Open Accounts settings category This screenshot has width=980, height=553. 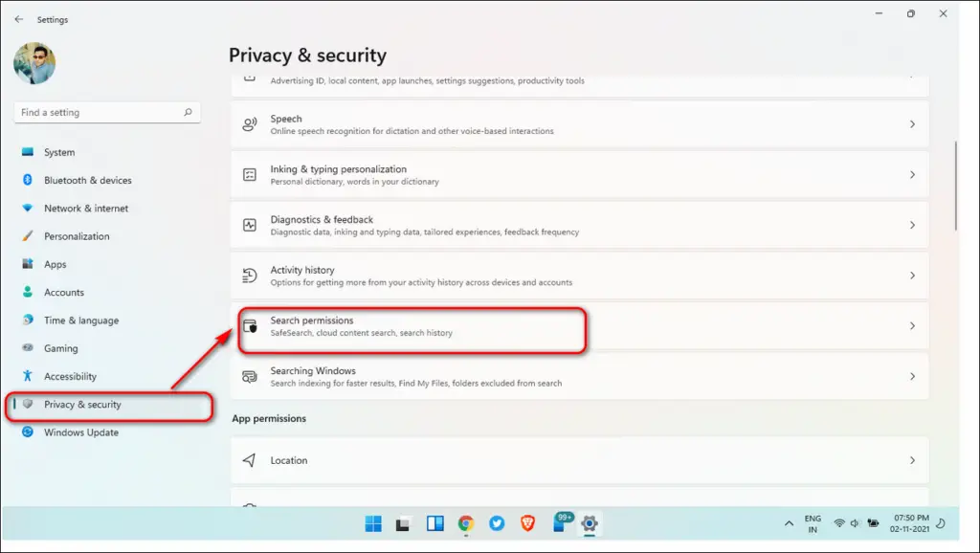pyautogui.click(x=107, y=292)
